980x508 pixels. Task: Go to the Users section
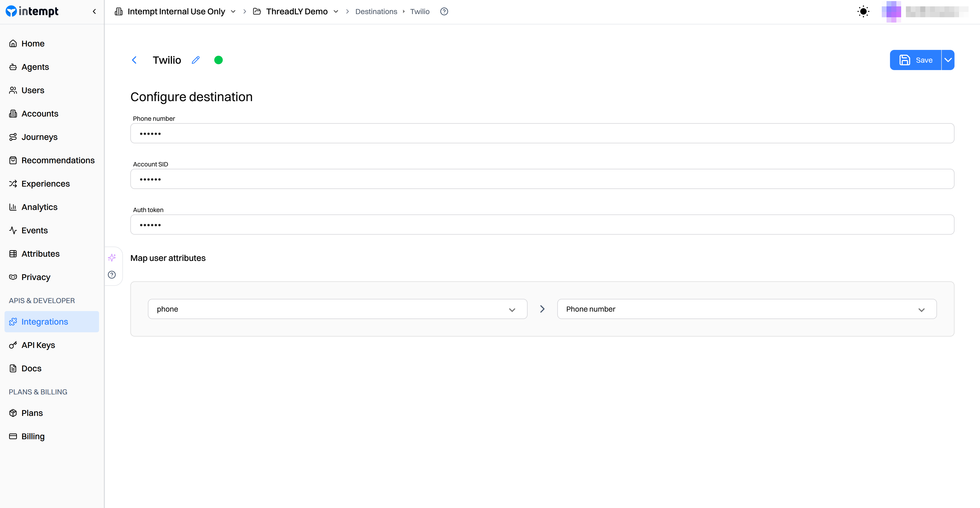(52, 90)
